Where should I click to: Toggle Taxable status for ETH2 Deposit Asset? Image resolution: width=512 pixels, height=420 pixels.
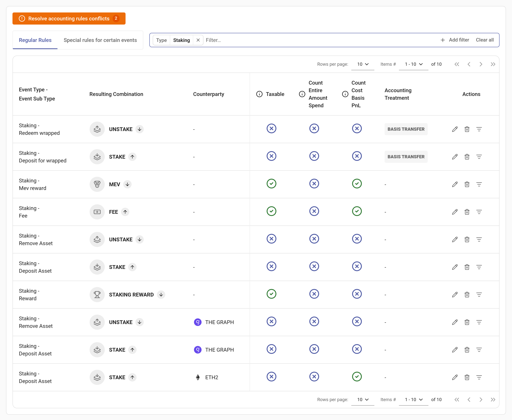click(271, 377)
